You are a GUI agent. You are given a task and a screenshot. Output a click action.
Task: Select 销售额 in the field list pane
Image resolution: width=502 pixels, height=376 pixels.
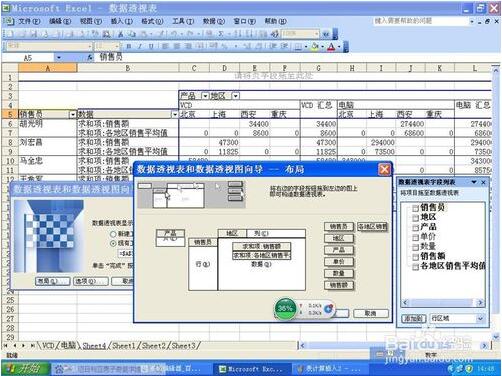(x=432, y=256)
